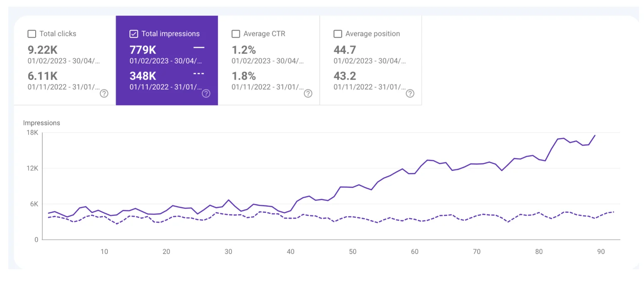The height and width of the screenshot is (285, 644).
Task: Select the 779K impressions value
Action: click(x=143, y=50)
